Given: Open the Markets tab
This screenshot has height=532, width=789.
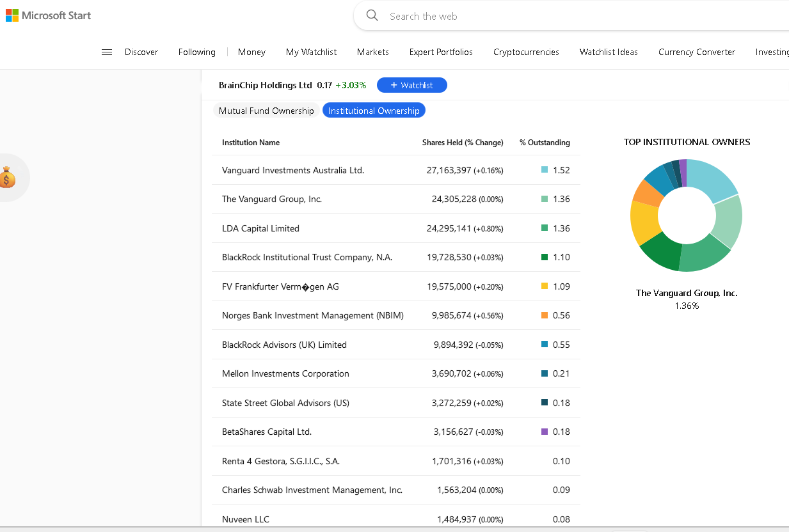Looking at the screenshot, I should tap(372, 52).
